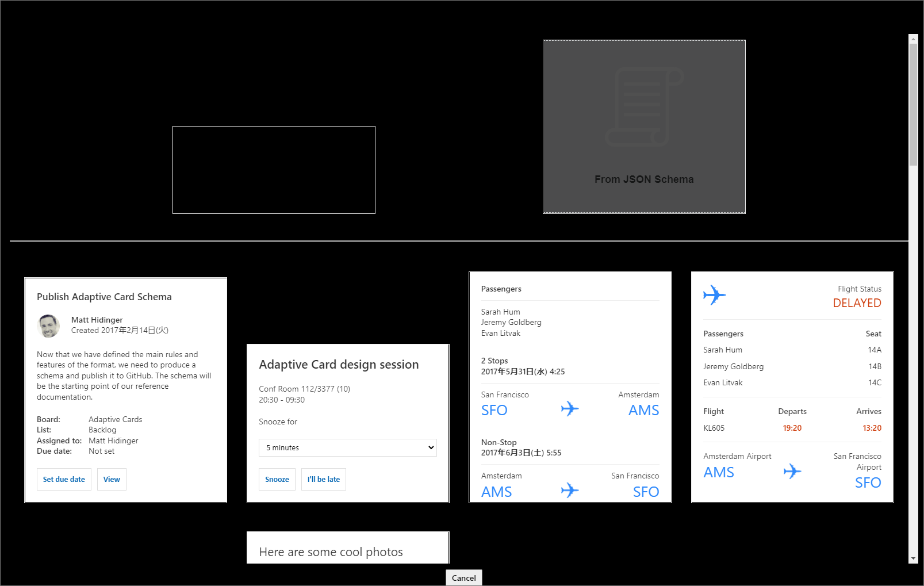Click the I'll be late button
924x586 pixels.
[323, 479]
